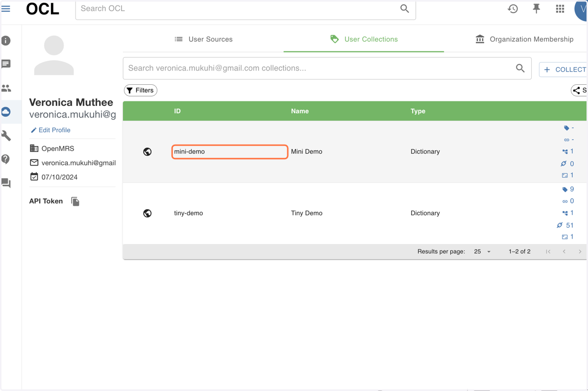
Task: Click the Tiny Demo name cell
Action: (307, 213)
